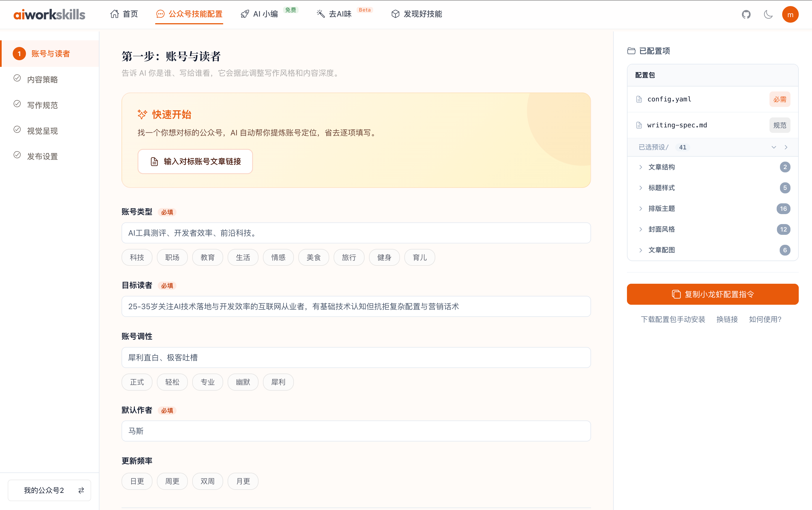
Task: Select the 科技 account type tag
Action: (x=137, y=258)
